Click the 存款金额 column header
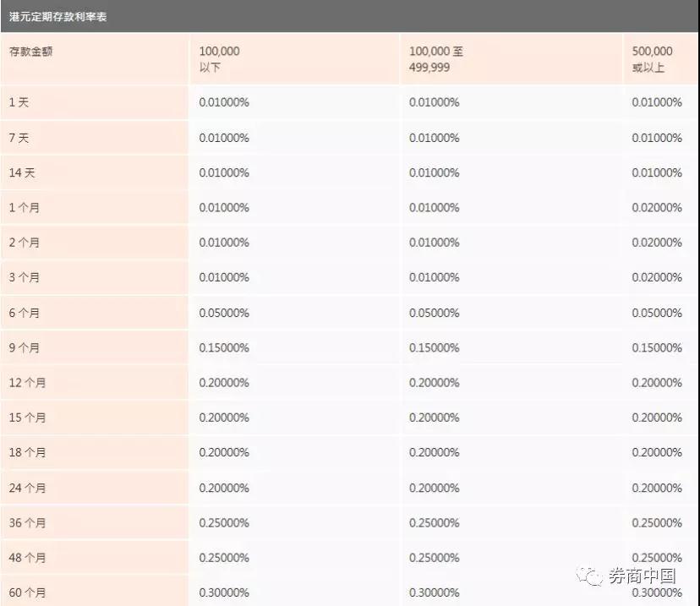The image size is (700, 606). tap(30, 52)
